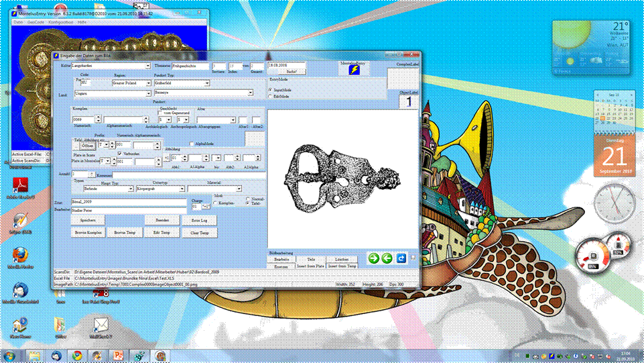
Task: Click the weather gadget sun icon
Action: (572, 33)
